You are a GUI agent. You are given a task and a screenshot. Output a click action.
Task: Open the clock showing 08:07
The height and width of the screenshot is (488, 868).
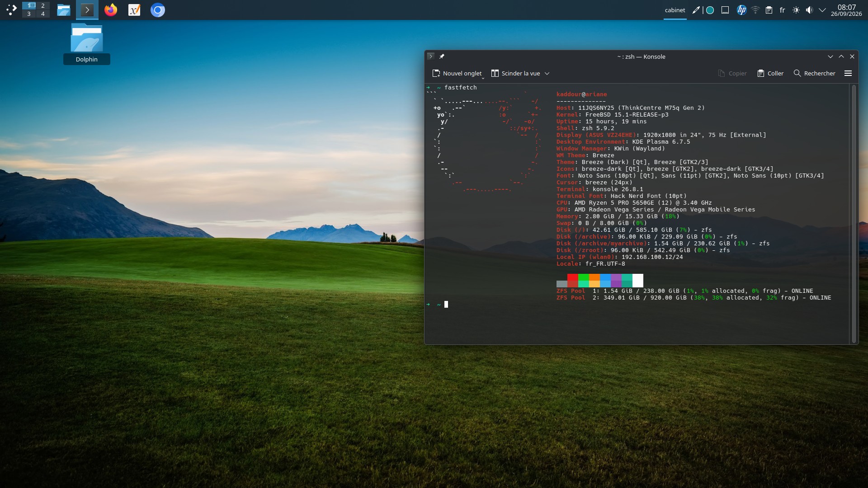[x=846, y=10]
